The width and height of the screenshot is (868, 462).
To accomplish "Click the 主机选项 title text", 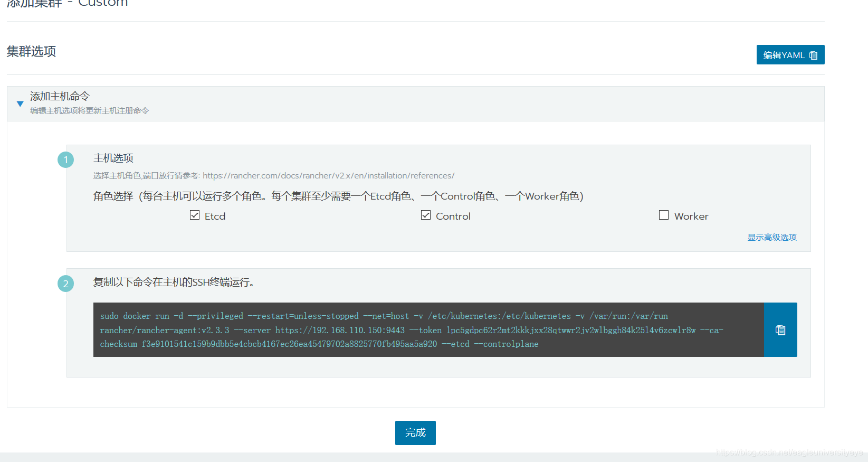I will 113,158.
